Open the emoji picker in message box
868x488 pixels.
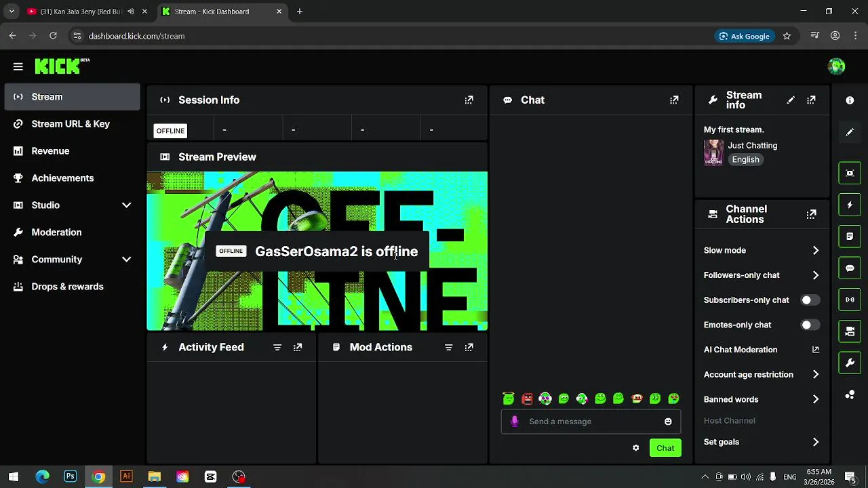pyautogui.click(x=668, y=422)
